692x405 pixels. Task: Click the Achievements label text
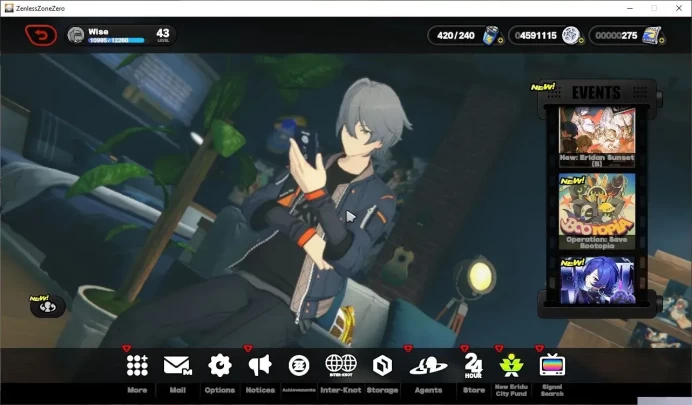[x=299, y=390]
